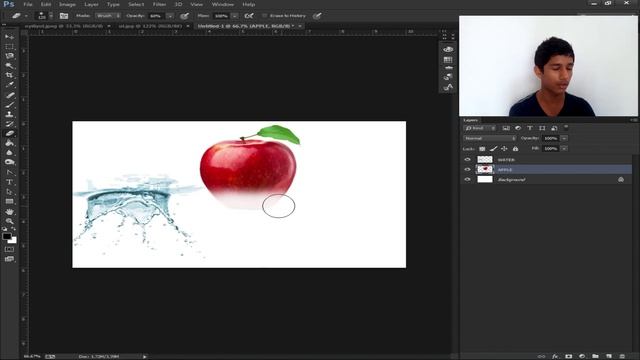640x360 pixels.
Task: Select the Pen tool
Action: (9, 173)
